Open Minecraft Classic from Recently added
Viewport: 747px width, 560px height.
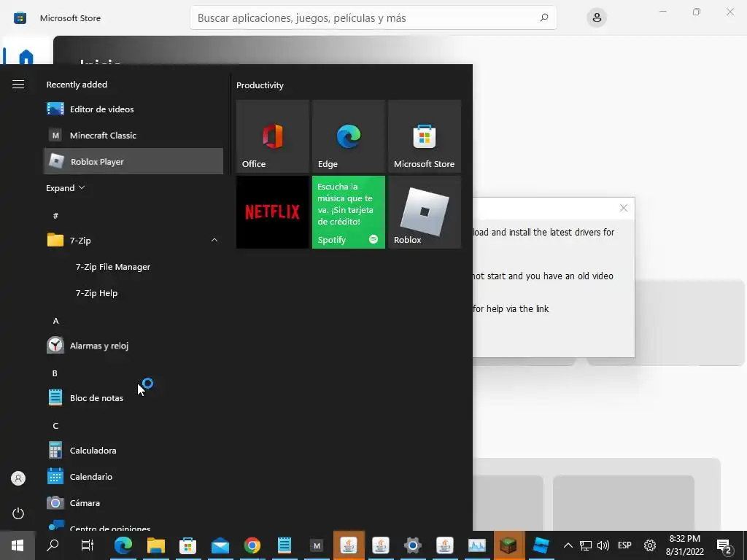(x=133, y=135)
